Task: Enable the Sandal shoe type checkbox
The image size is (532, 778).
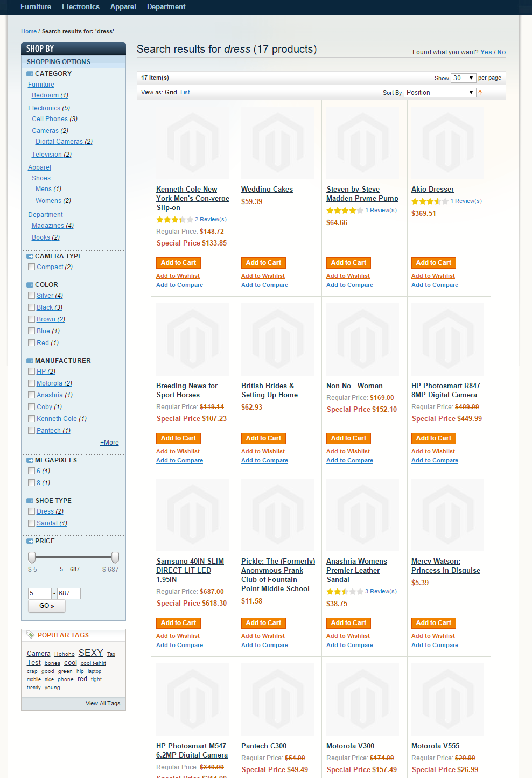Action: 31,523
